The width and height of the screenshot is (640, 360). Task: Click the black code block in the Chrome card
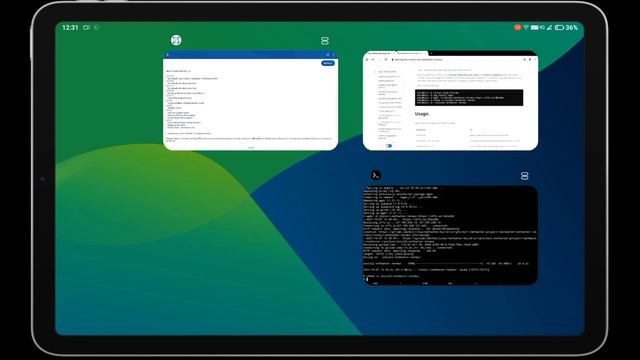(469, 98)
